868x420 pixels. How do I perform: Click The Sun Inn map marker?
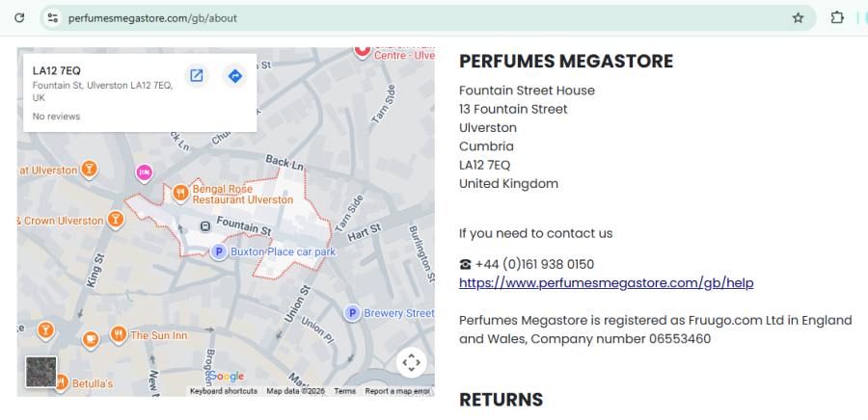(x=118, y=334)
